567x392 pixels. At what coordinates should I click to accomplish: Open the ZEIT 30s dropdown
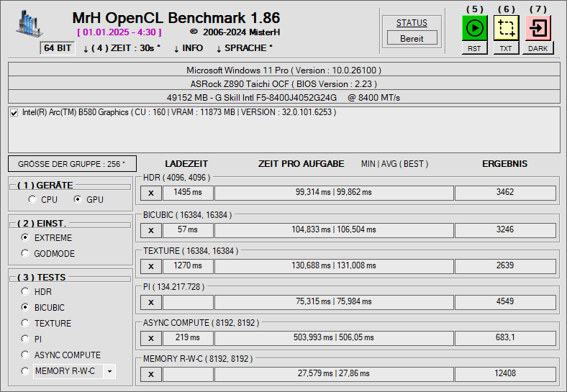click(x=122, y=48)
